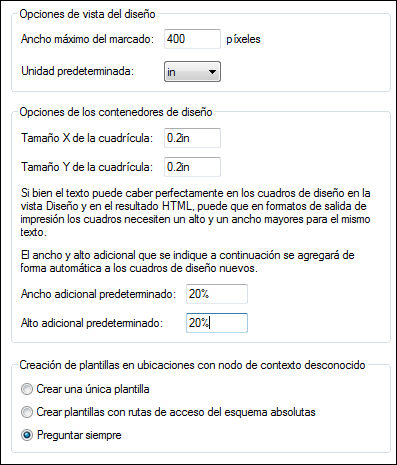
Task: Click the 'Opciones de los contenedores de diseño' heading
Action: tap(116, 112)
